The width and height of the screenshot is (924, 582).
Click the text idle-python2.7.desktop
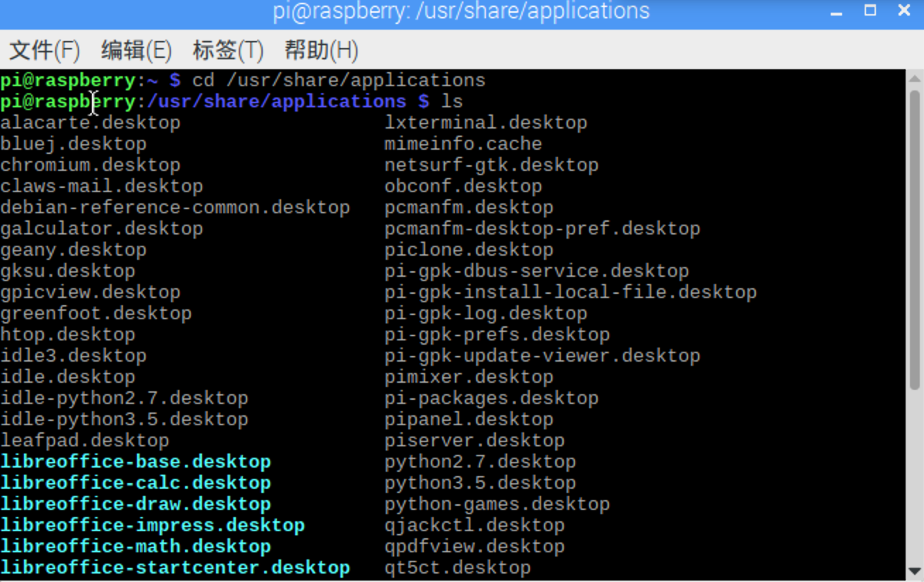coord(124,398)
